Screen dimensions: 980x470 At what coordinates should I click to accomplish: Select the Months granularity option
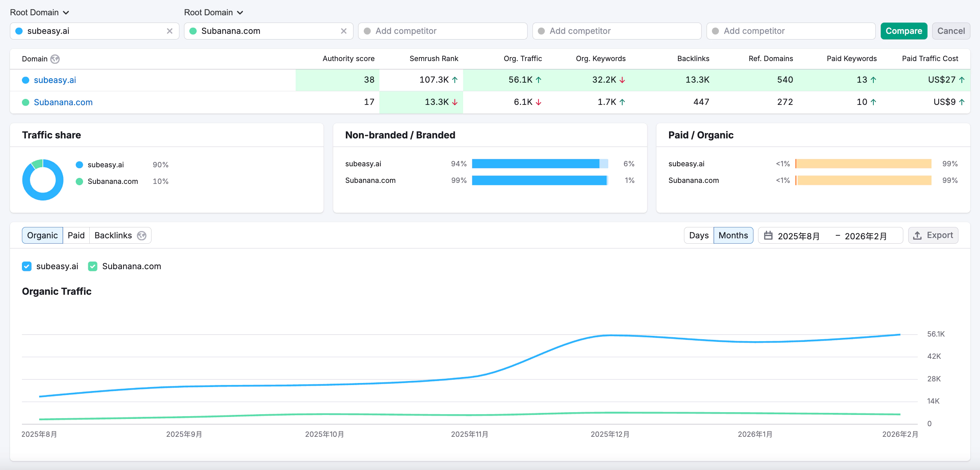click(x=733, y=235)
